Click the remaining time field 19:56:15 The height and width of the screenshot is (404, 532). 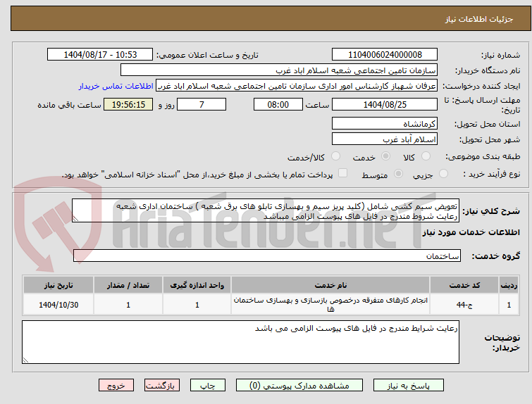(128, 104)
